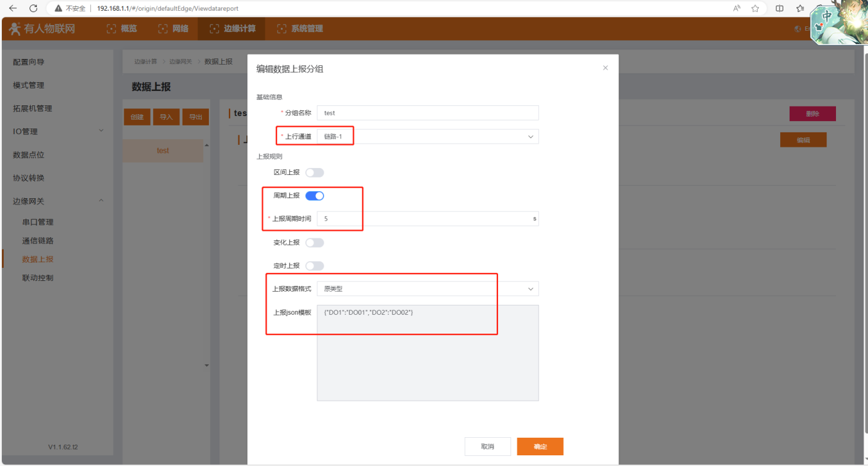868x466 pixels.
Task: Click the favorites star icon in address bar
Action: pyautogui.click(x=755, y=9)
